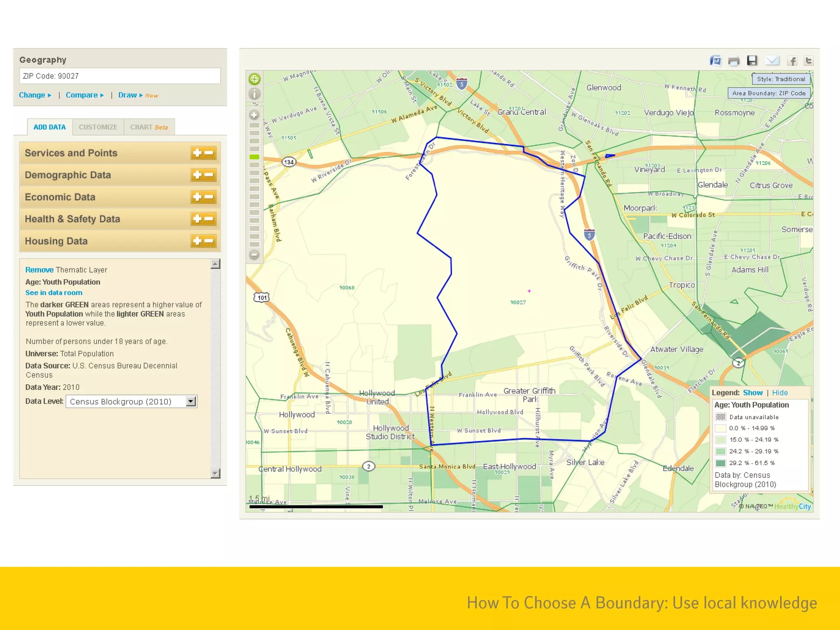This screenshot has height=630, width=840.
Task: Open Area Boundary: ZIP Code selector
Action: [769, 93]
